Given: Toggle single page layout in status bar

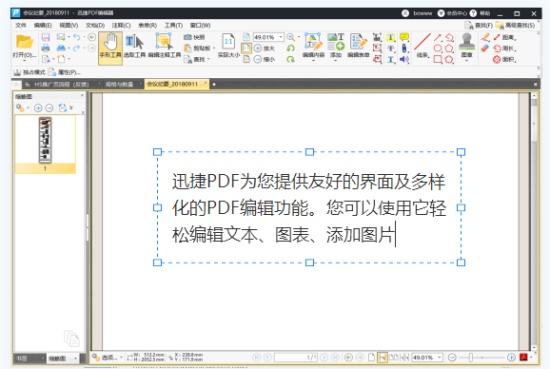Looking at the screenshot, I should click(371, 357).
